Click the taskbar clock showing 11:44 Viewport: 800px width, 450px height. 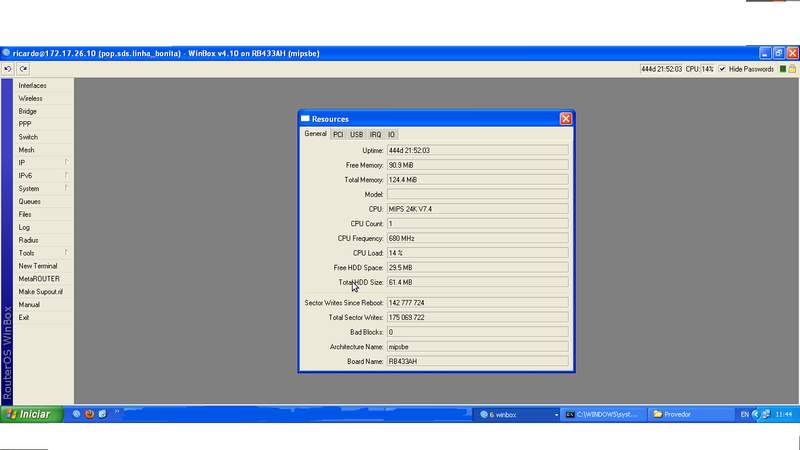[784, 415]
